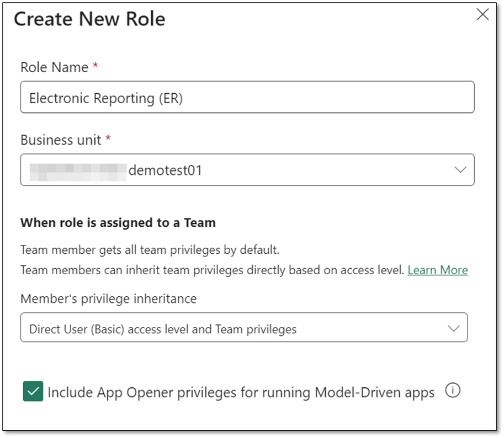Click the Include App Opener privileges label text

pos(241,392)
